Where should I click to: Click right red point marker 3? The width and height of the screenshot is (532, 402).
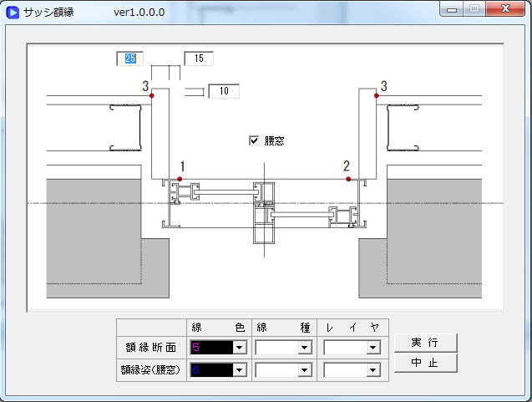[376, 96]
